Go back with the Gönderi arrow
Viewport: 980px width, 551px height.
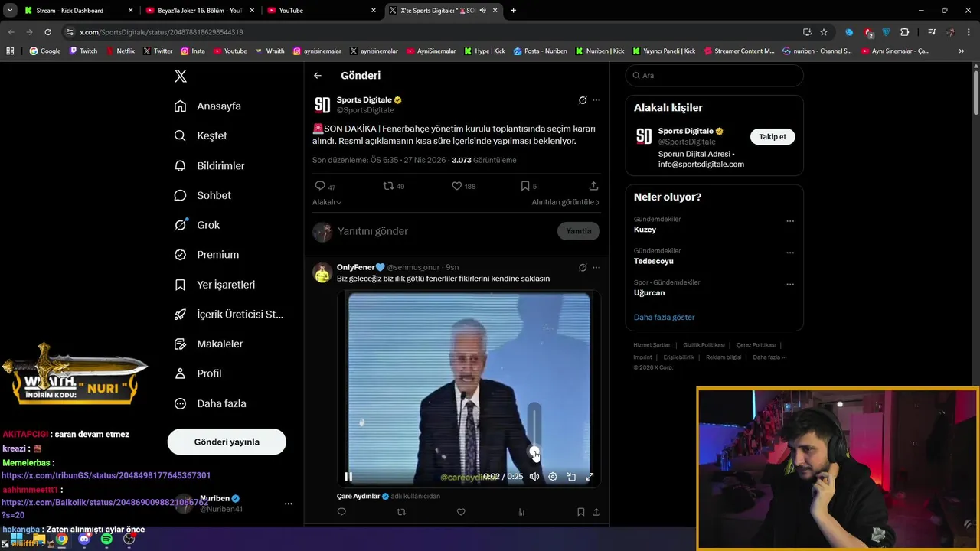(x=318, y=76)
